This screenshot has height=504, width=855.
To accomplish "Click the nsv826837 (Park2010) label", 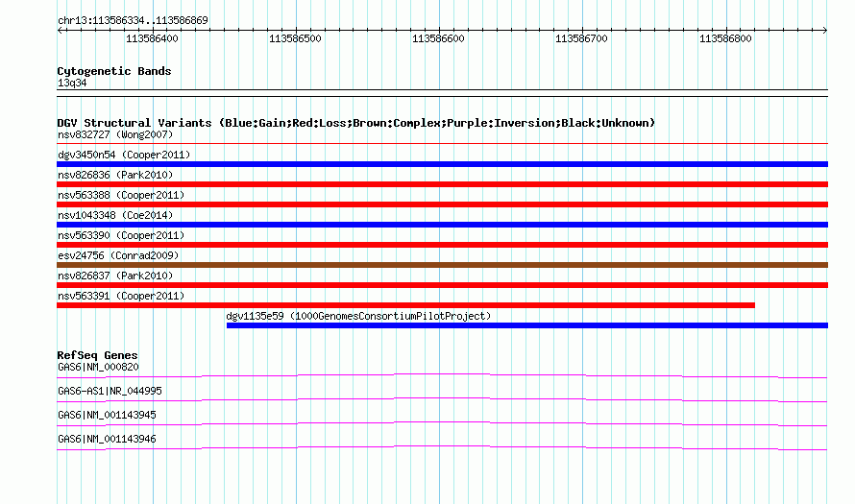I will coord(115,276).
